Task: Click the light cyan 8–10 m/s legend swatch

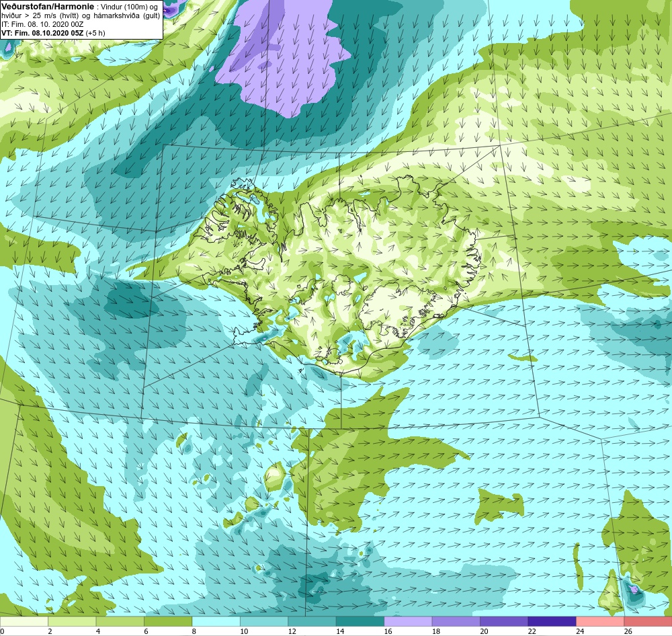Action: pyautogui.click(x=216, y=621)
